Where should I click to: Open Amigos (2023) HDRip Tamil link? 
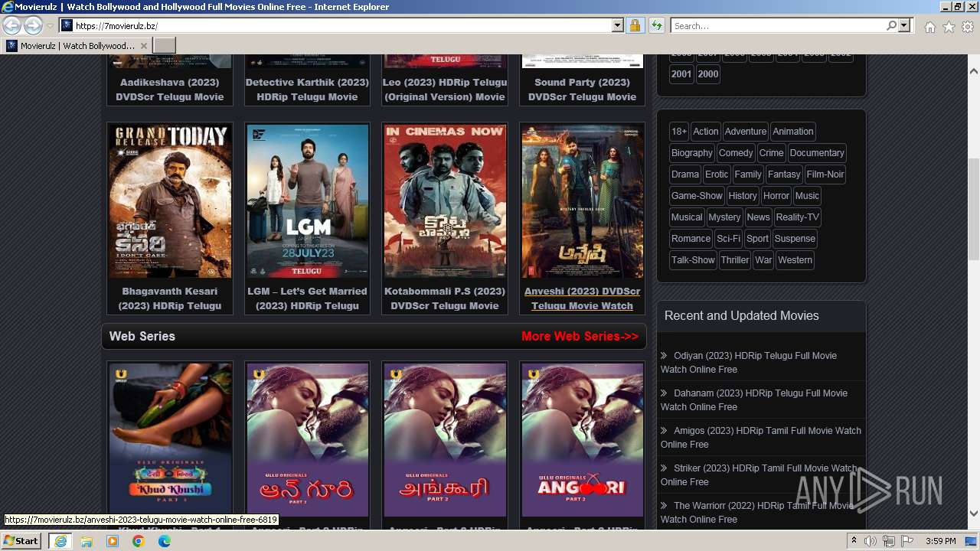pyautogui.click(x=761, y=438)
